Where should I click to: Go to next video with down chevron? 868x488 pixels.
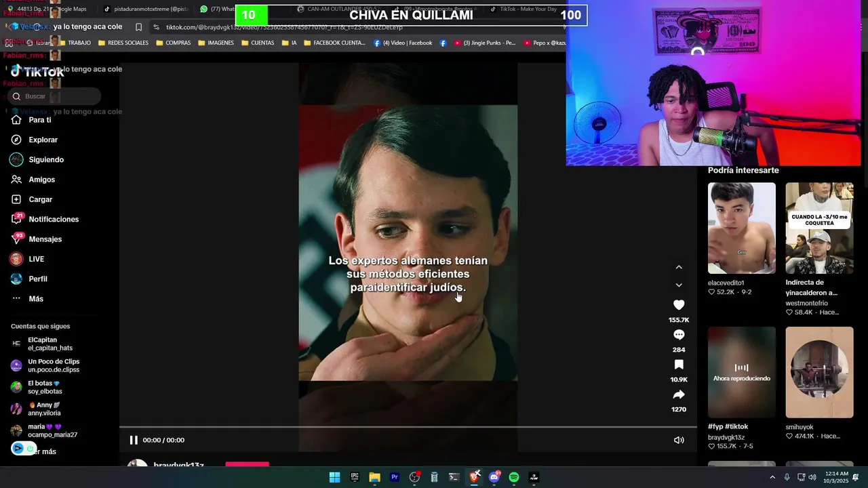pos(679,285)
